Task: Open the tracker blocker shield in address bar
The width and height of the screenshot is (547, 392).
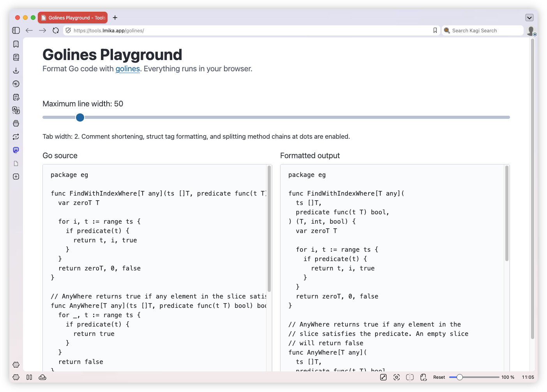Action: pos(68,30)
